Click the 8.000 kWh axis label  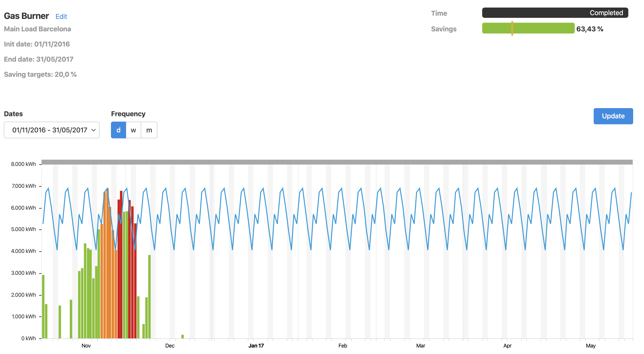click(23, 164)
